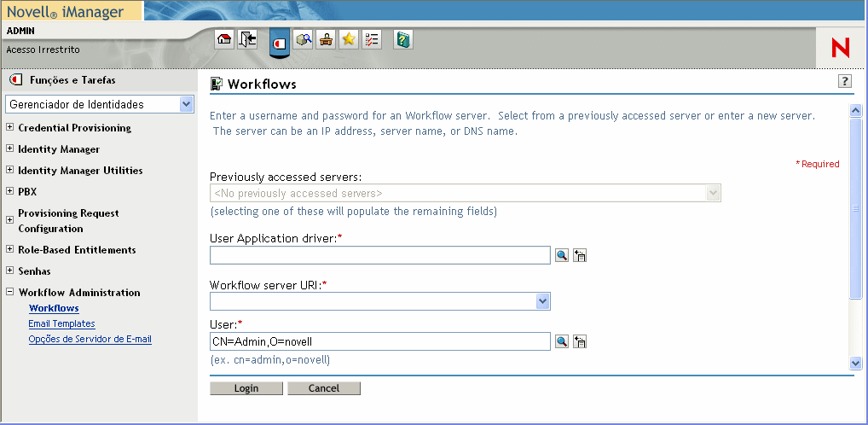Collapse Workflow Administration

tap(9, 292)
